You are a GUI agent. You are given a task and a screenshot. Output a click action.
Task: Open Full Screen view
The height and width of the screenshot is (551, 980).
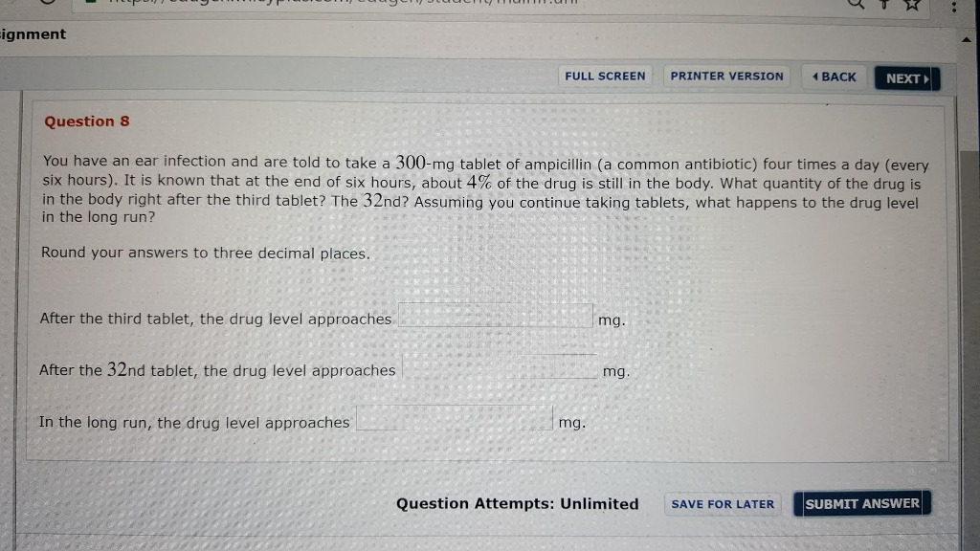point(605,77)
